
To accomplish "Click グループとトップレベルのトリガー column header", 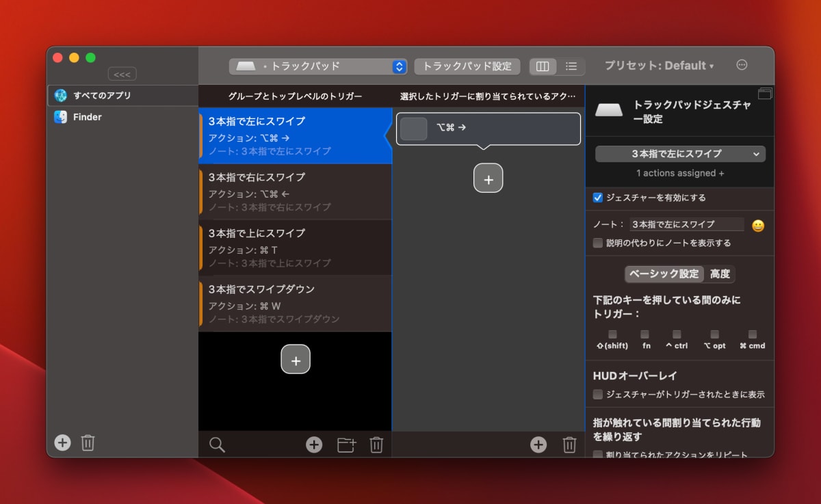I will (295, 96).
